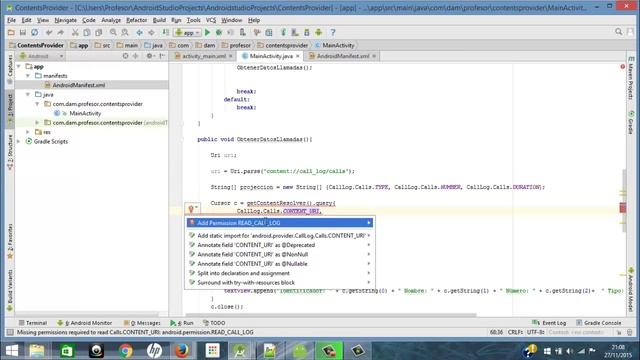Open Event Log panel
This screenshot has width=640, height=360.
pyautogui.click(x=549, y=323)
